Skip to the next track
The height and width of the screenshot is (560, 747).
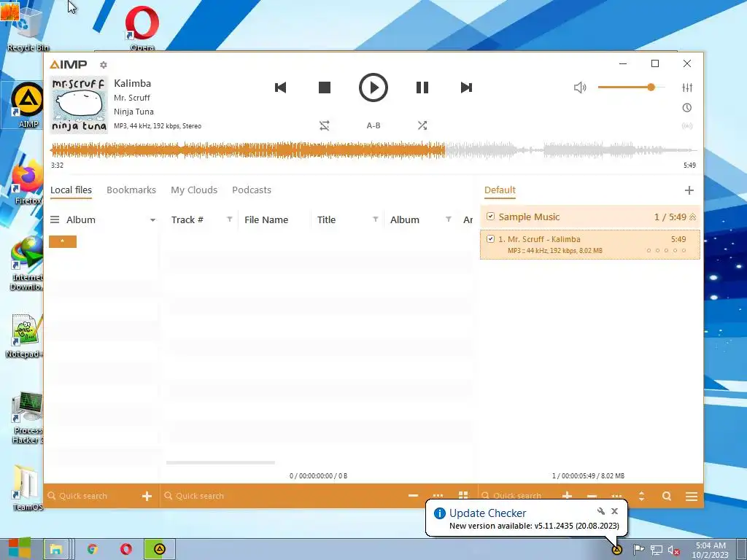[466, 87]
